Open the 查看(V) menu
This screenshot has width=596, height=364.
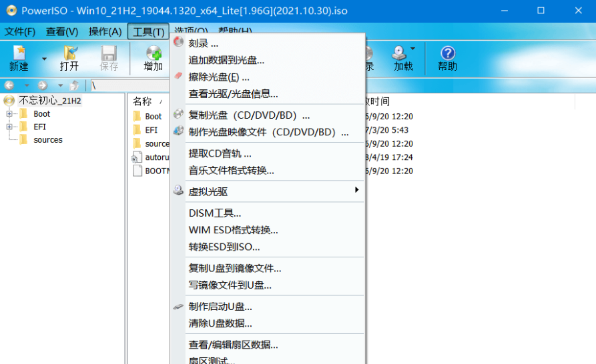62,32
